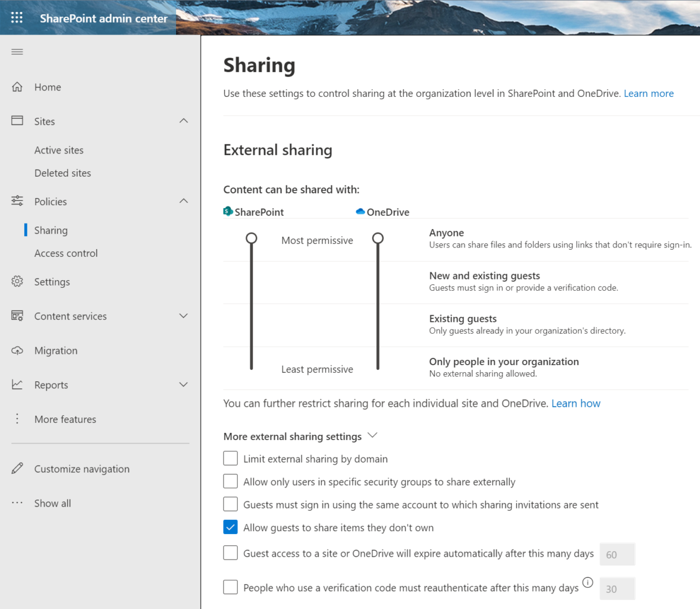Select Active sites in the sidebar
This screenshot has height=609, width=700.
pos(58,150)
